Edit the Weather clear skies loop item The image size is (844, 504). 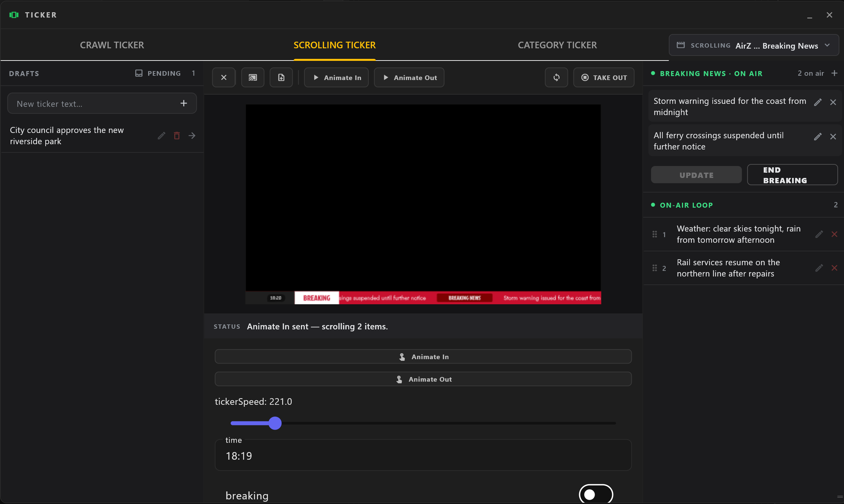pos(819,234)
